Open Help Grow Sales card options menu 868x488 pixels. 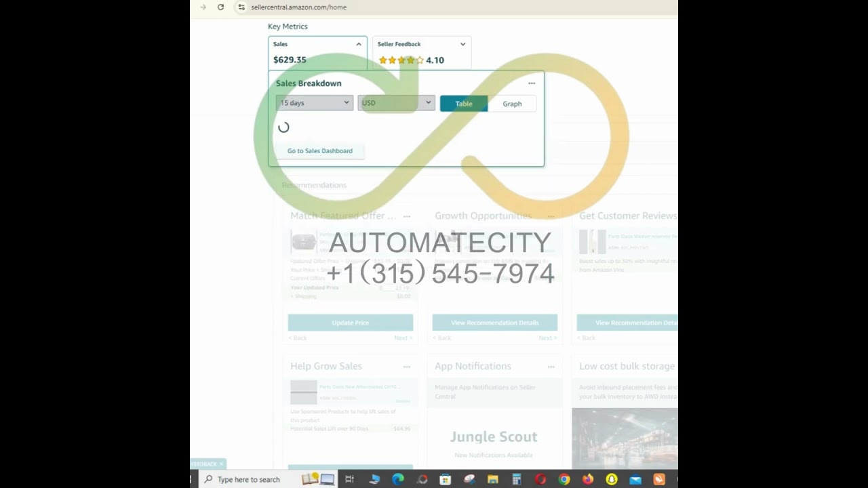click(x=407, y=367)
